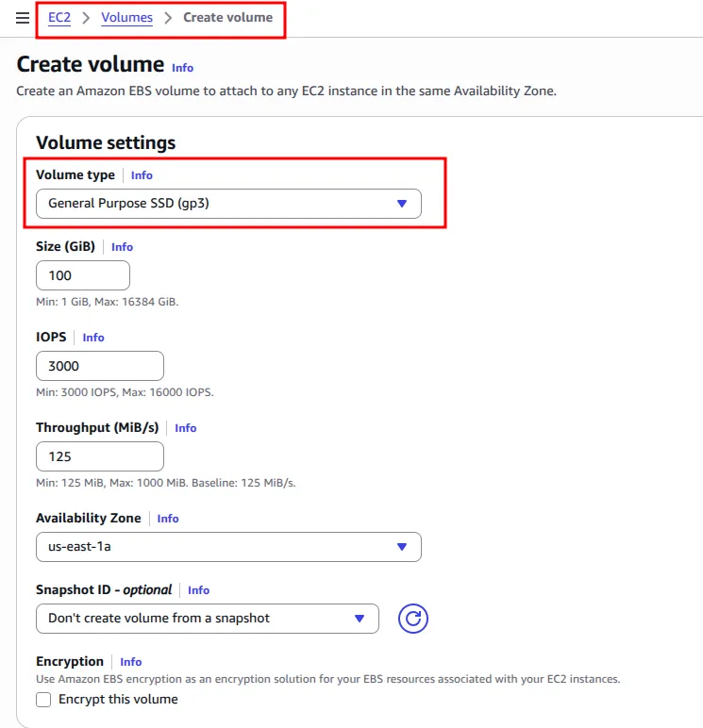Screen dimensions: 703x728
Task: Open Info link next to IOPS
Action: click(93, 338)
